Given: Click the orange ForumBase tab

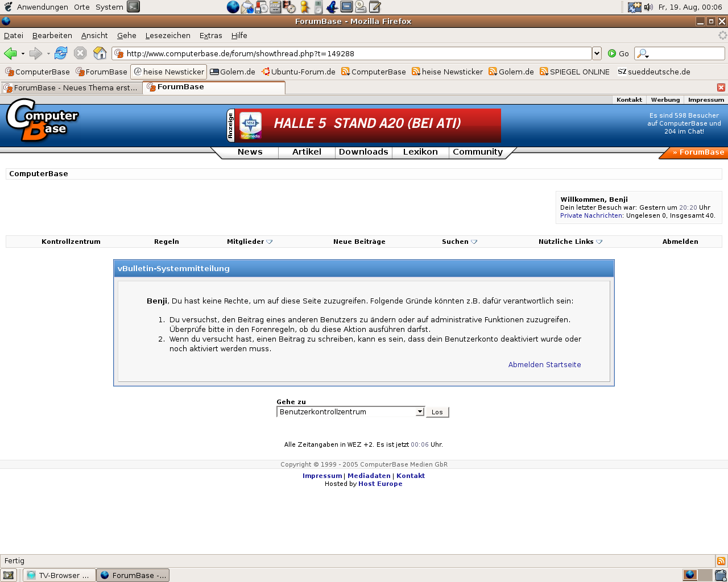Looking at the screenshot, I should click(x=697, y=152).
